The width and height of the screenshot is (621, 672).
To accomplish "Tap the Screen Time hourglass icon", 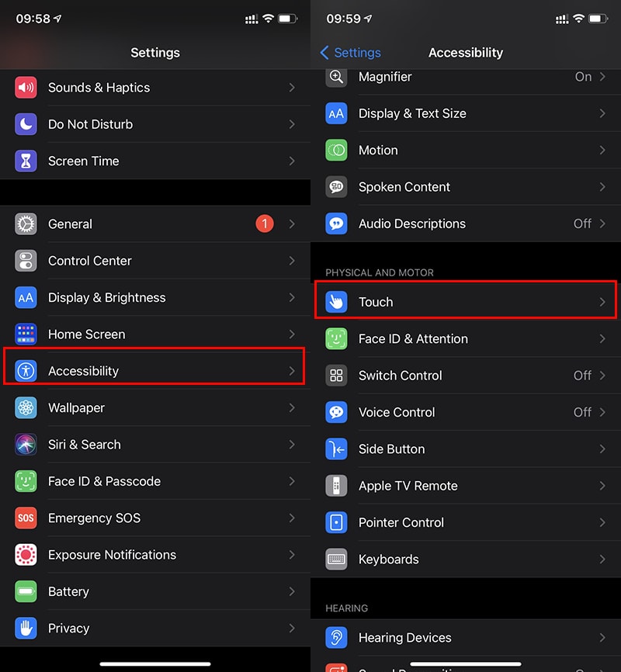I will tap(26, 161).
